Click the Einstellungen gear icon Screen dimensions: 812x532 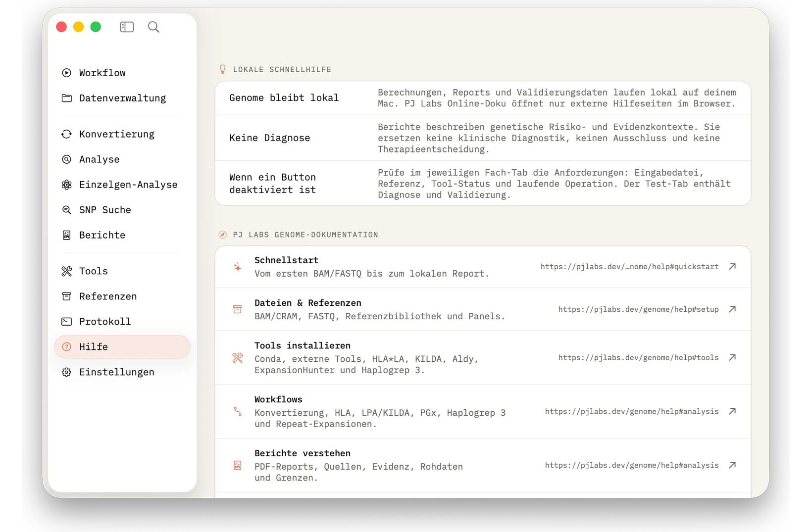pyautogui.click(x=66, y=372)
